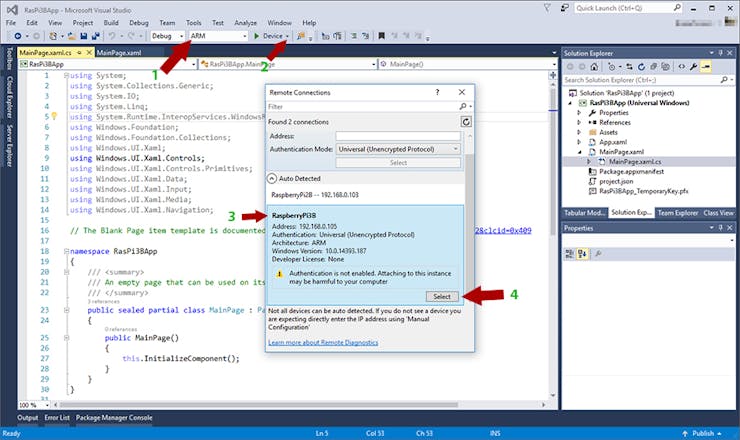Switch to the Class View tab
The height and width of the screenshot is (440, 740).
coord(718,213)
